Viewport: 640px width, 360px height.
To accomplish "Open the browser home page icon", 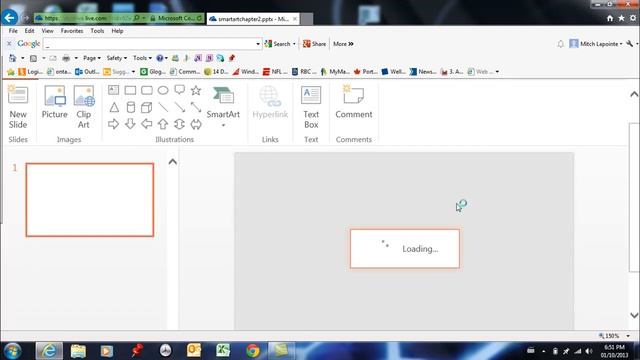I will click(x=610, y=18).
